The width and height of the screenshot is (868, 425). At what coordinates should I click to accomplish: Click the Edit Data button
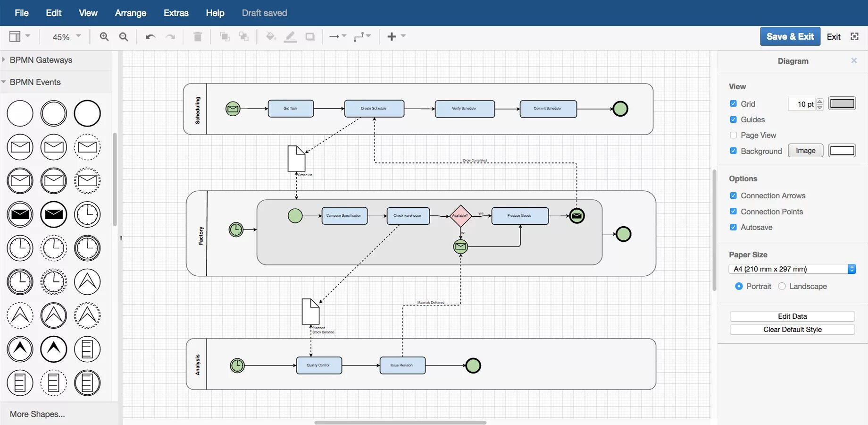pyautogui.click(x=793, y=316)
